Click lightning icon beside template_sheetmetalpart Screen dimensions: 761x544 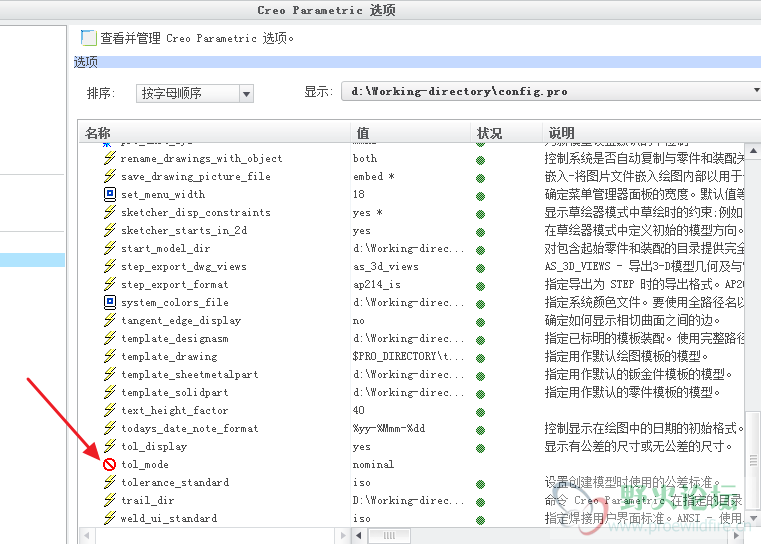point(110,374)
